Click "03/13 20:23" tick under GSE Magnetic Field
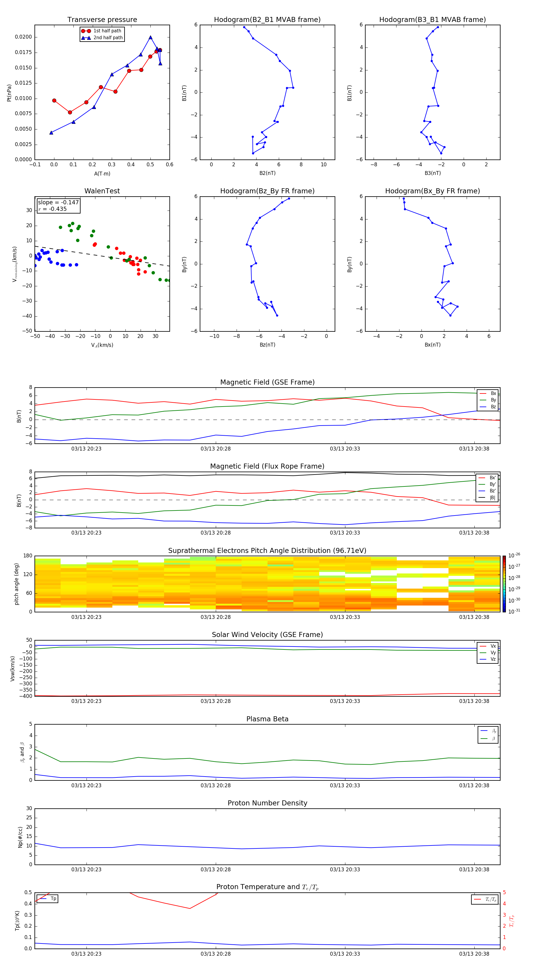The height and width of the screenshot is (980, 535). tap(86, 449)
